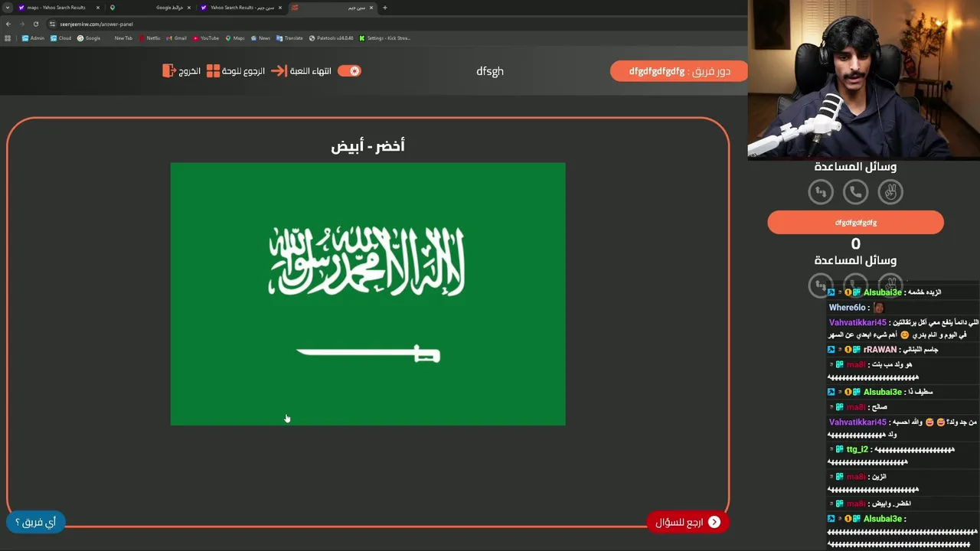Click the Where6lo chat username
Image resolution: width=980 pixels, height=551 pixels.
[847, 308]
